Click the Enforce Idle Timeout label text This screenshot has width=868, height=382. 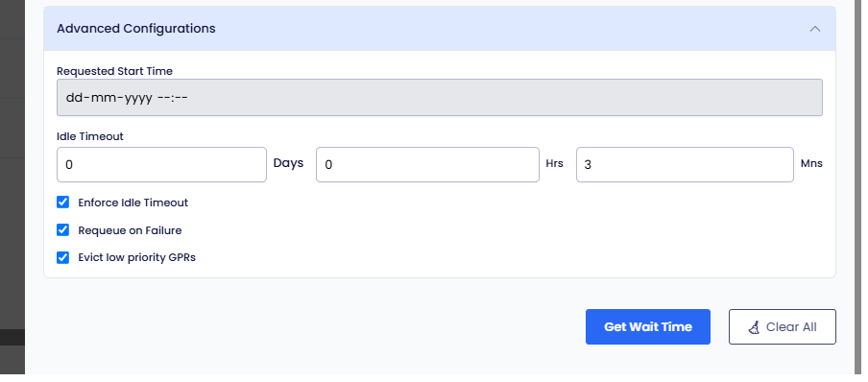click(133, 203)
